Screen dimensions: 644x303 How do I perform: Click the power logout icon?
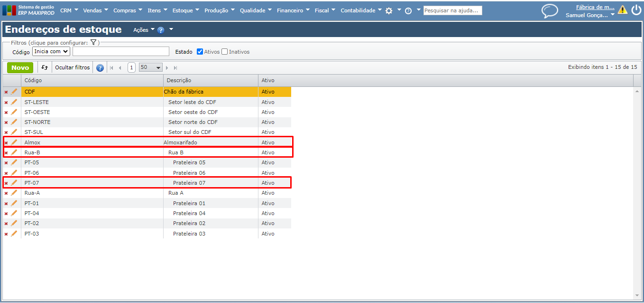[x=636, y=10]
